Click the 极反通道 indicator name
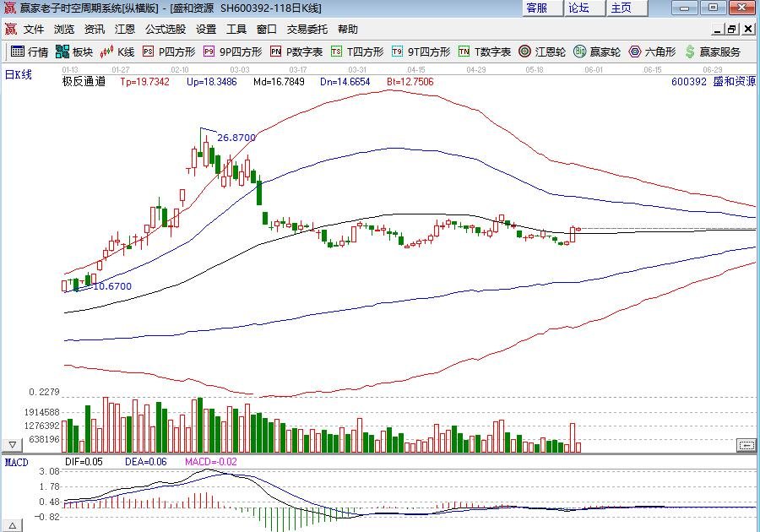 pos(84,81)
